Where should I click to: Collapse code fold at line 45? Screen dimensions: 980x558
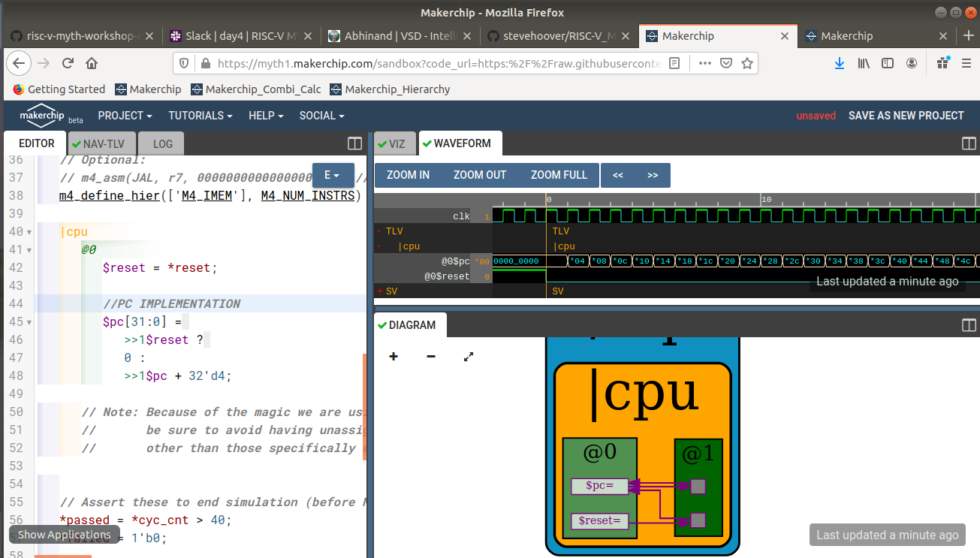[x=29, y=322]
